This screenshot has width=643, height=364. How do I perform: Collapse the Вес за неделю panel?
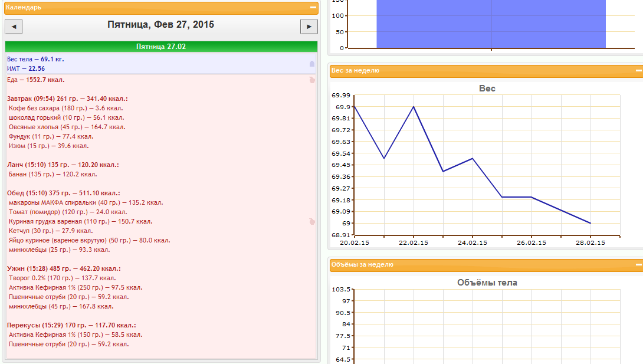point(638,71)
